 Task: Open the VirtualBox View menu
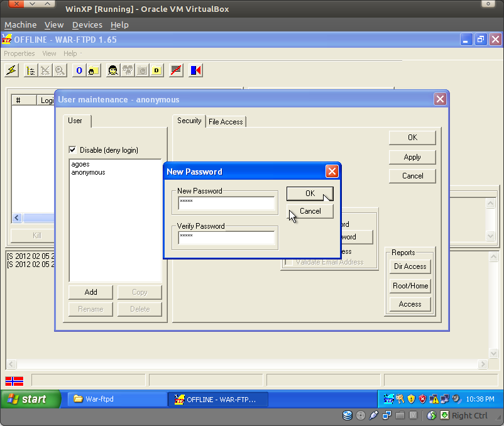point(54,25)
